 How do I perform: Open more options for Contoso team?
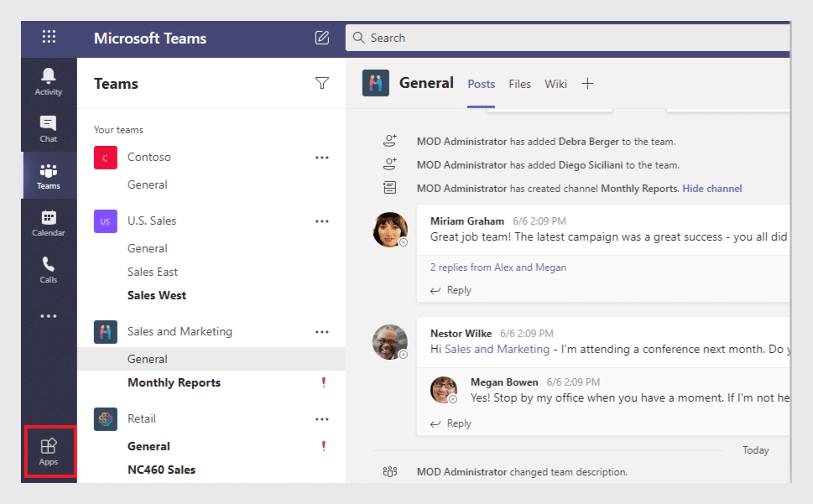click(x=322, y=158)
